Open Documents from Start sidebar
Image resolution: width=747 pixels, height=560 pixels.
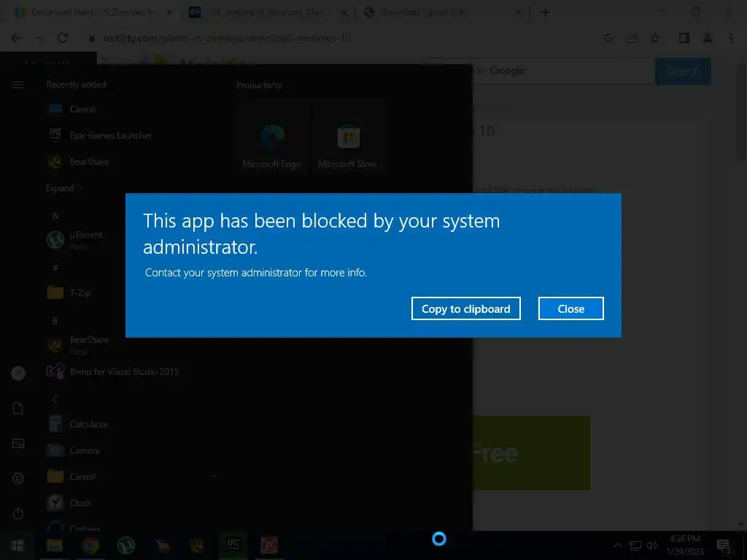[x=18, y=408]
